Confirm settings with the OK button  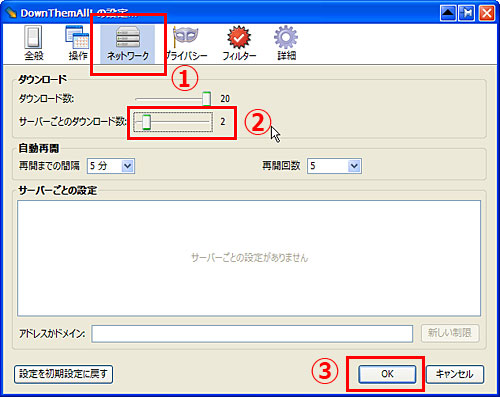click(x=387, y=374)
